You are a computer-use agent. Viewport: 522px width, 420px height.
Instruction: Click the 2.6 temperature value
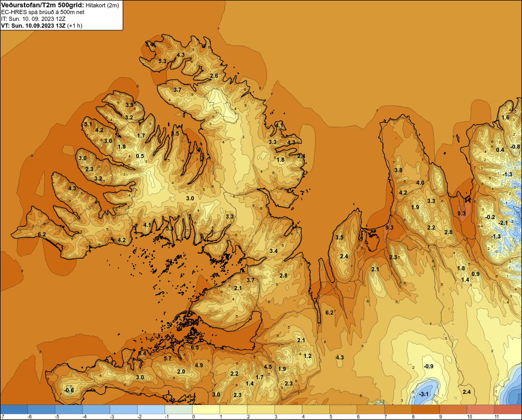(x=214, y=76)
